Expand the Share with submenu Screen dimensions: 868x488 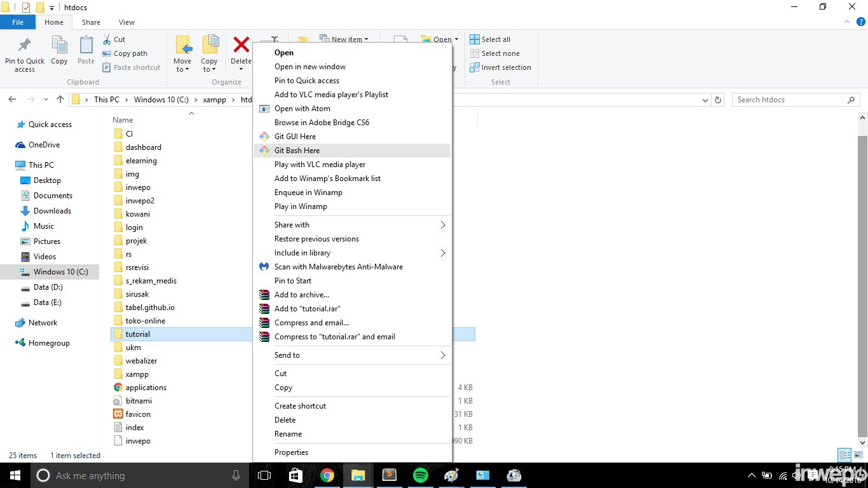[x=353, y=225]
